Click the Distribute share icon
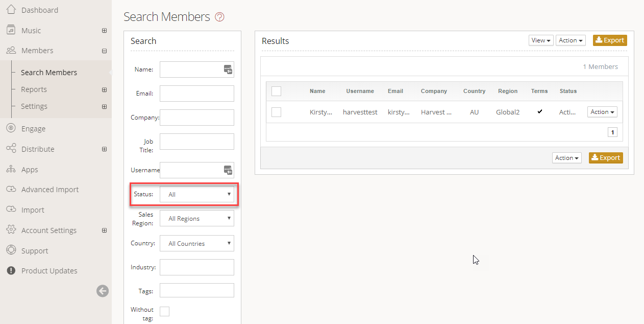The height and width of the screenshot is (324, 644). 11,149
